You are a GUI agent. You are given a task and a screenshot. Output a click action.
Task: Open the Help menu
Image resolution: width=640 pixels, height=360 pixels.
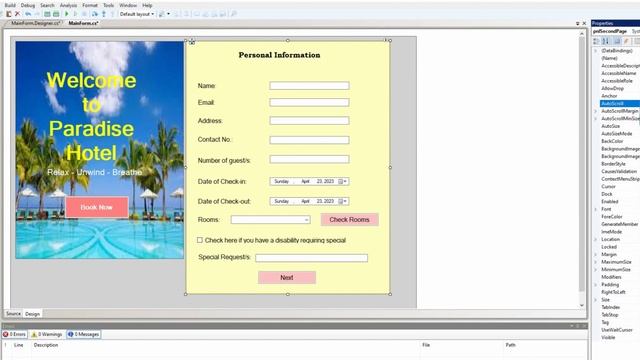(147, 5)
